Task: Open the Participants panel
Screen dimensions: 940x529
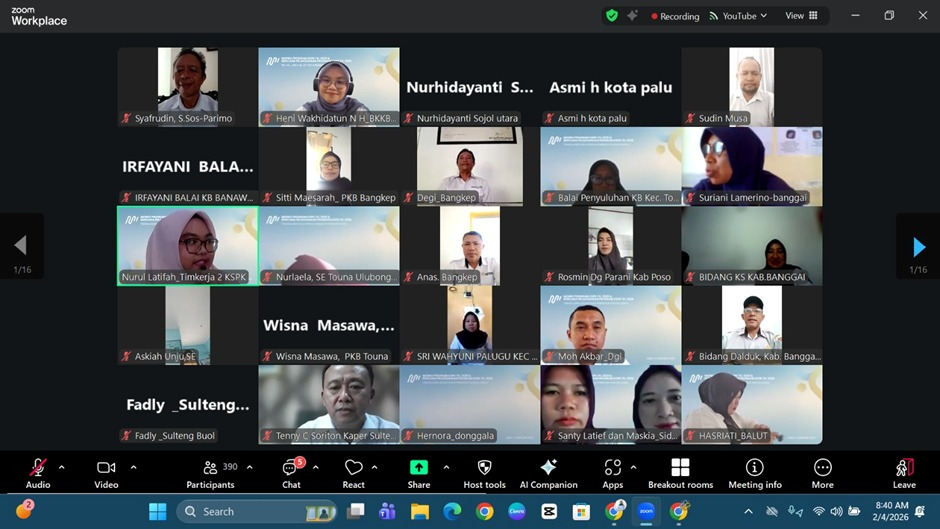Action: point(210,473)
